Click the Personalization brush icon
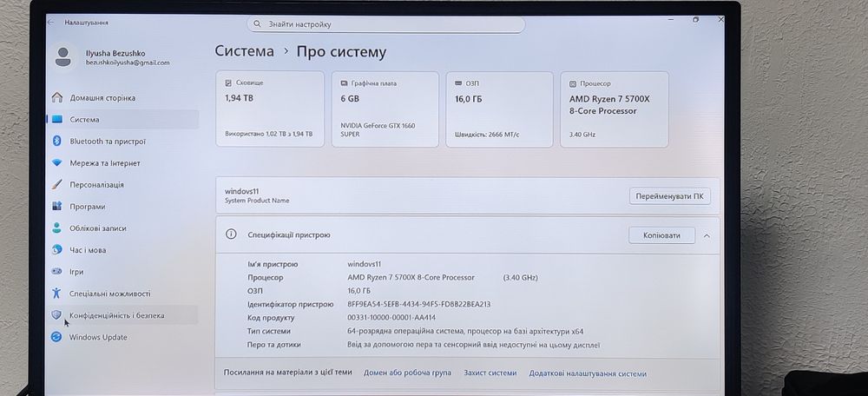Screen dimensions: 868x396 (x=57, y=184)
